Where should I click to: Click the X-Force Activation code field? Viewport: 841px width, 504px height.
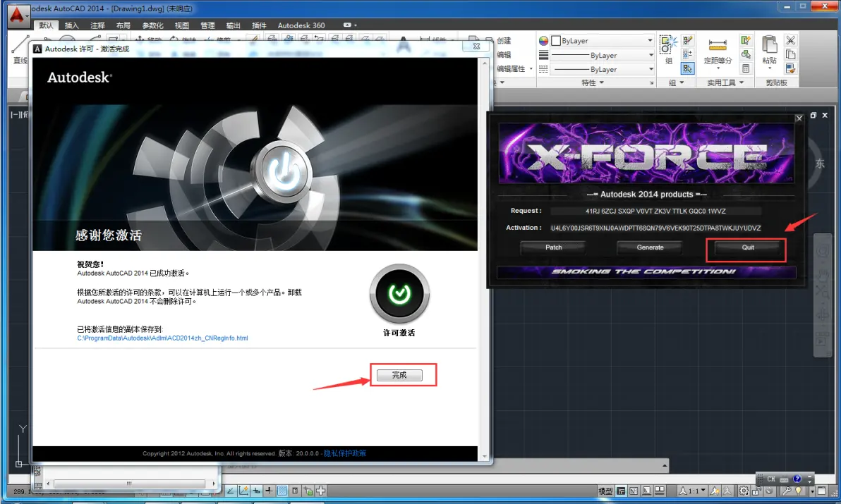[655, 228]
